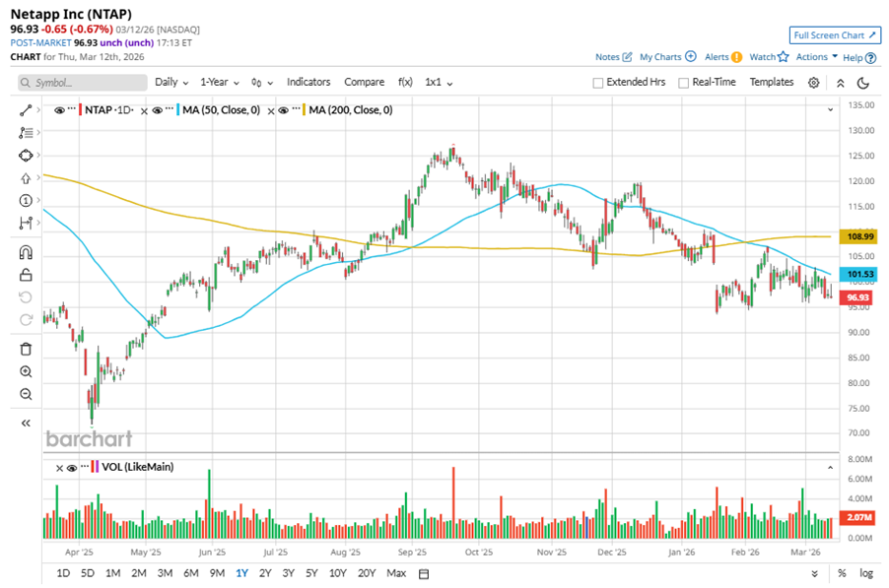
Task: Switch to dark mode with moon icon
Action: (863, 83)
